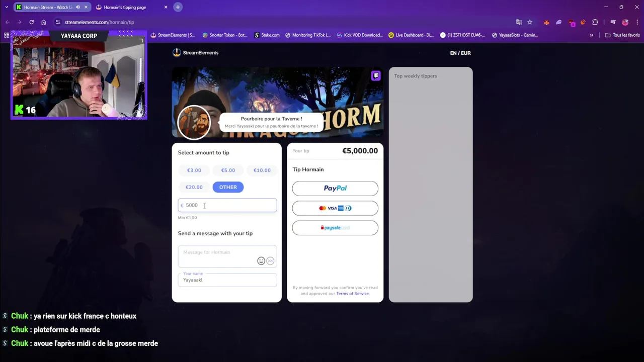Select the €20.00 tip amount

click(x=194, y=187)
